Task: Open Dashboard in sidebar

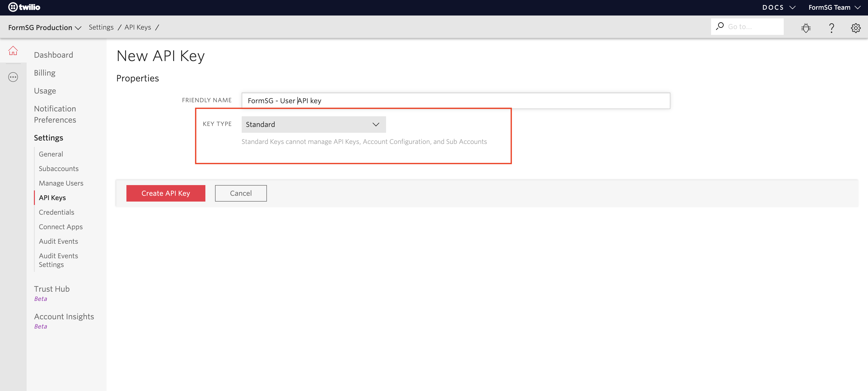Action: tap(53, 55)
